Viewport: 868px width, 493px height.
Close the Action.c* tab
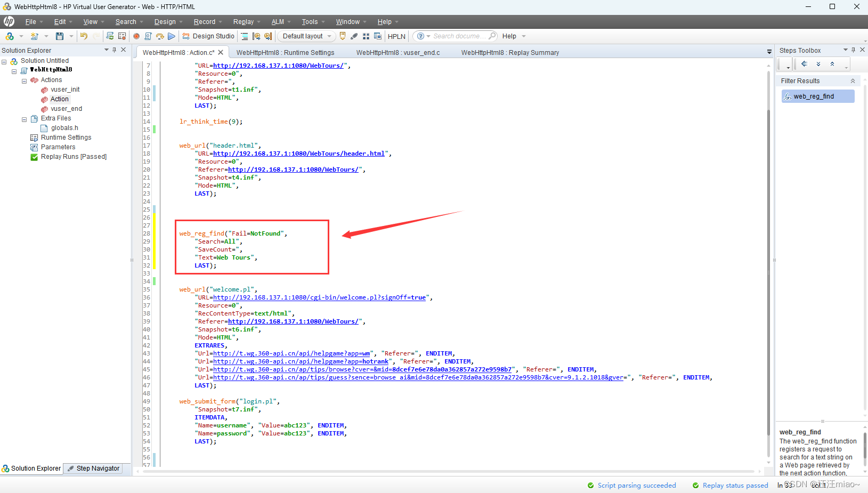[221, 52]
